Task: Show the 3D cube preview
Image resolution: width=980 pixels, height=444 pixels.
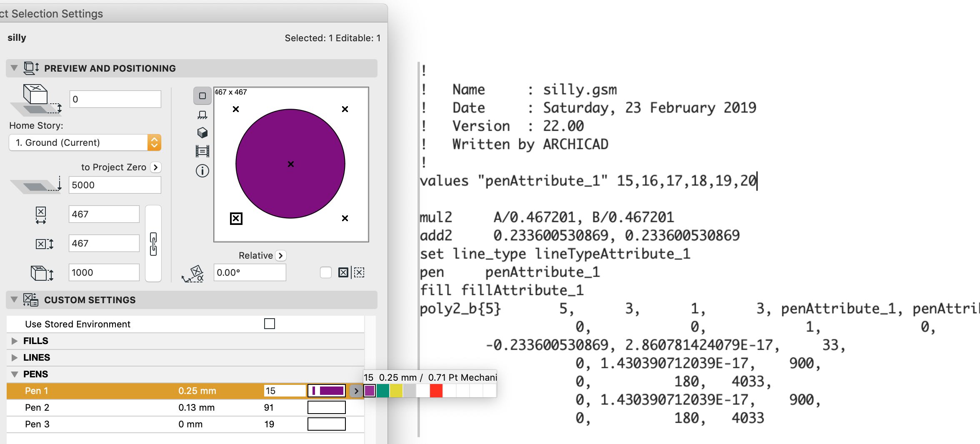Action: pos(202,133)
